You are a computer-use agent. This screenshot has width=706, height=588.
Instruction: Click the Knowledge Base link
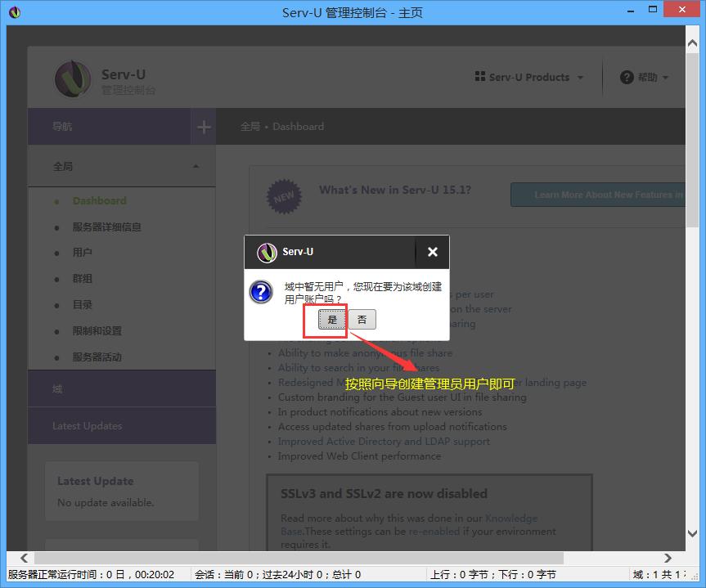point(510,518)
